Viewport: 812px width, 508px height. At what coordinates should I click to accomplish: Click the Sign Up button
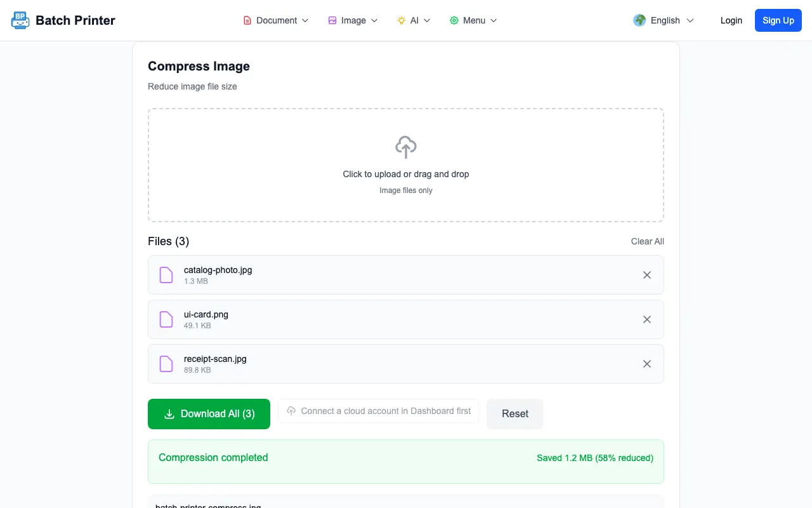778,20
